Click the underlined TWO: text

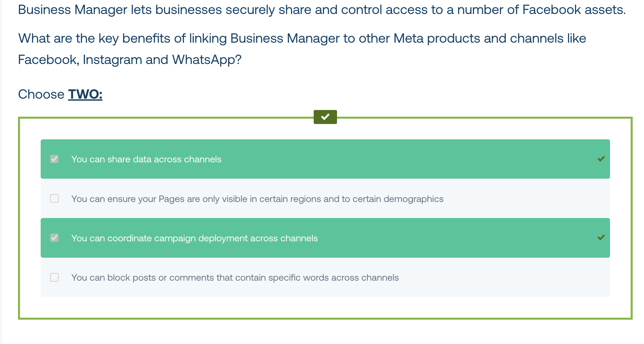pos(85,94)
